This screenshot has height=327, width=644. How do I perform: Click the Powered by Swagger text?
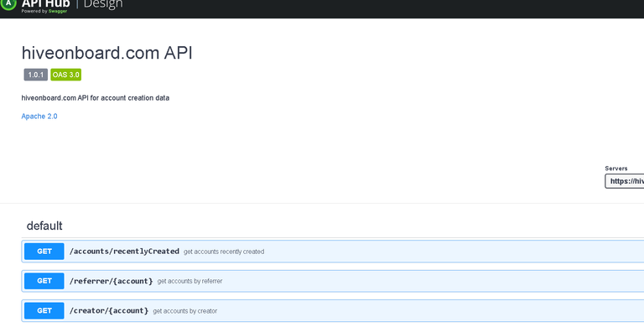tap(44, 11)
